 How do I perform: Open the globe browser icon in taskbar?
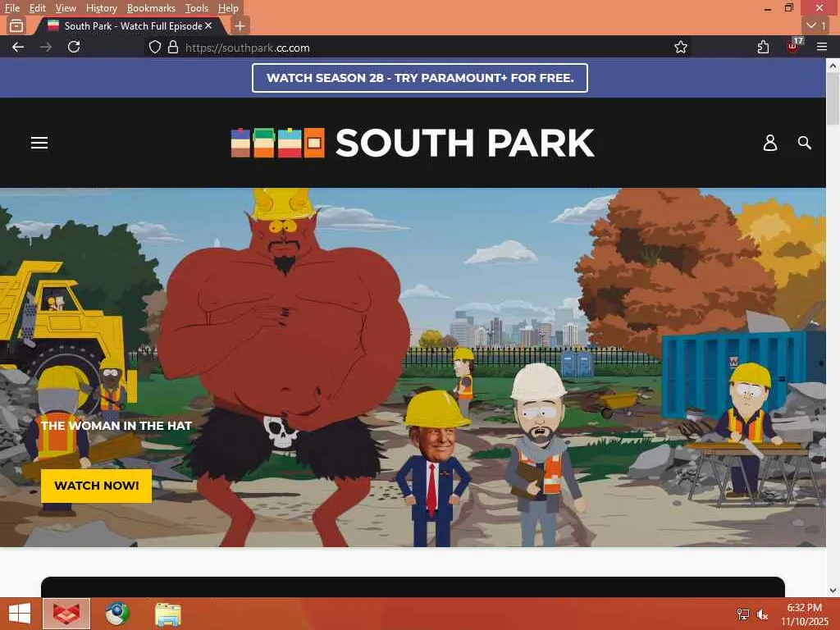click(x=116, y=614)
